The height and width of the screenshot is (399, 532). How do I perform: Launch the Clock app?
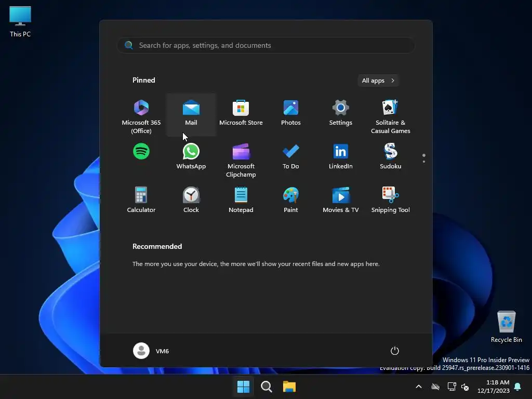click(191, 200)
